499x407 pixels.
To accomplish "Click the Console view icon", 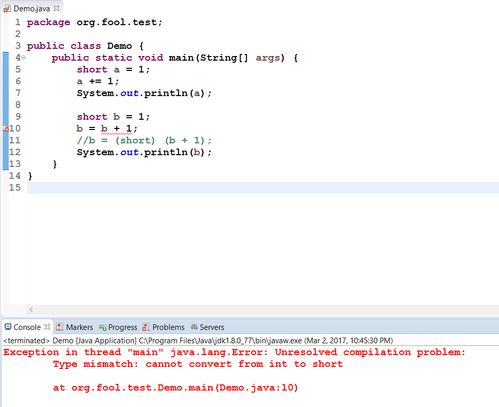I will [8, 327].
